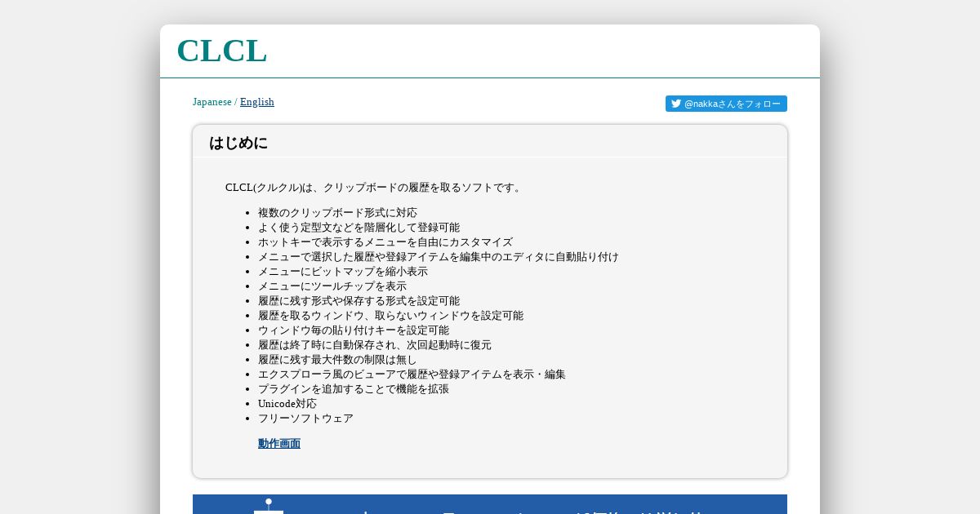This screenshot has height=514, width=980.
Task: Click item about 自動貼り付け to editor
Action: [x=439, y=257]
